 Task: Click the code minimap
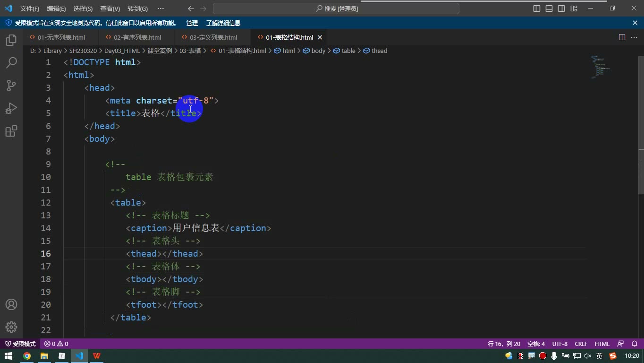click(600, 67)
